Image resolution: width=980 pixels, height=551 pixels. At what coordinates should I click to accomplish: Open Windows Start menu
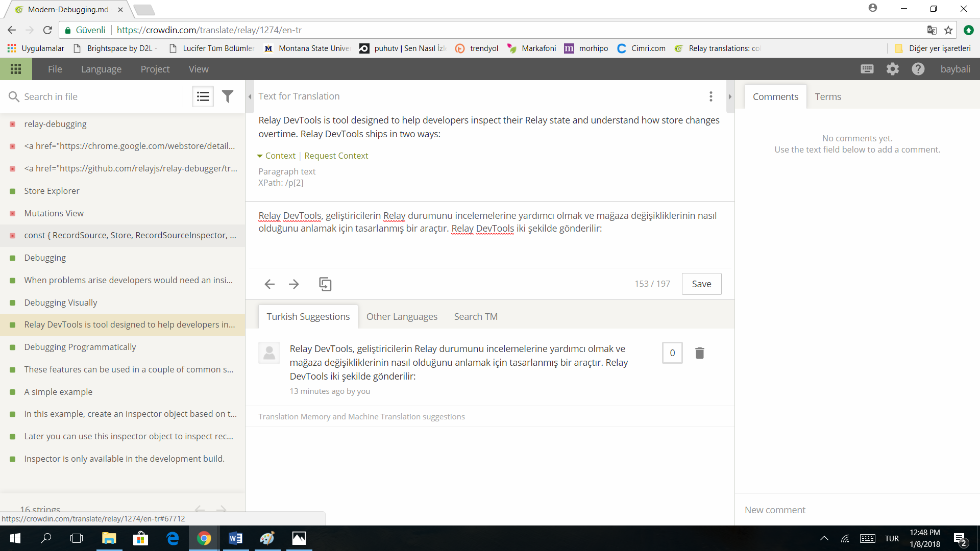pos(15,538)
